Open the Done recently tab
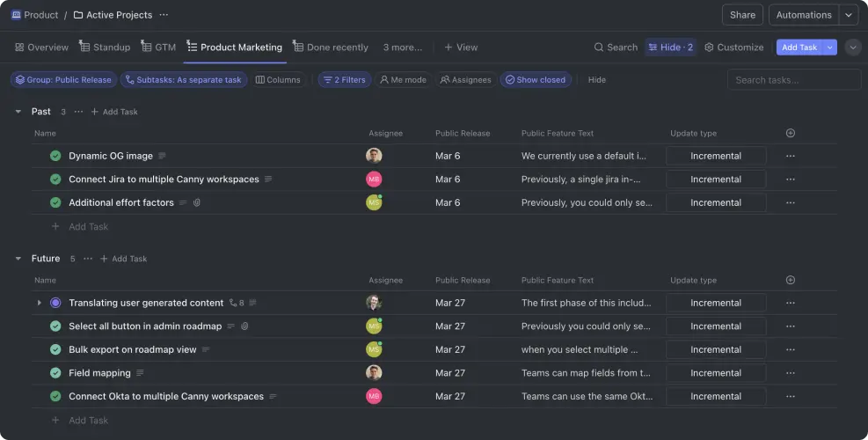Image resolution: width=868 pixels, height=440 pixels. (x=331, y=48)
